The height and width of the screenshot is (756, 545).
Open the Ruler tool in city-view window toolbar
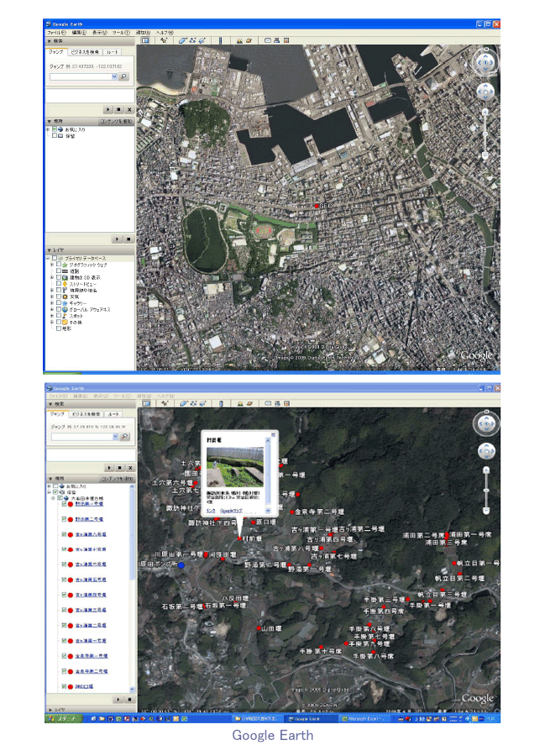click(220, 40)
